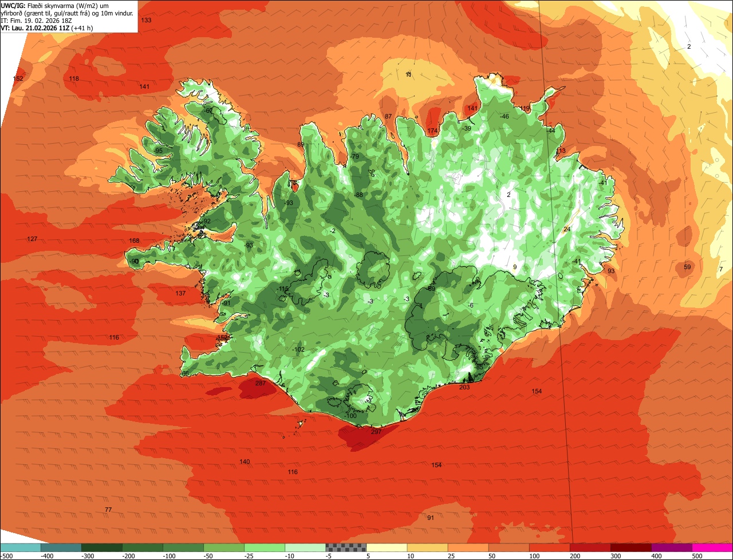
Task: Click the map value 119
Action: click(525, 108)
